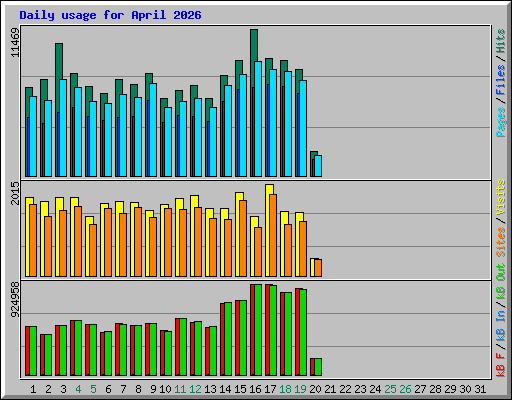Viewport: 512px width, 400px height.
Task: Click the green kB Out bar for day 16
Action: (258, 330)
